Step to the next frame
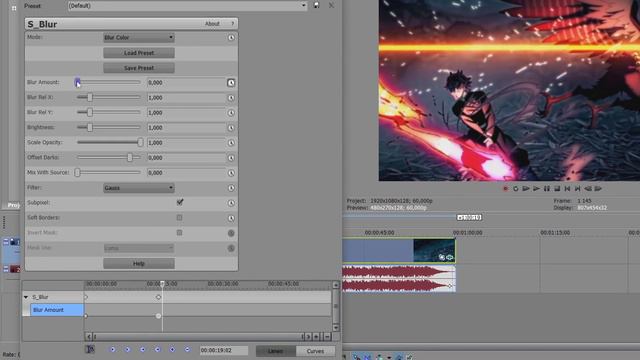Screen dimensions: 640x360 pos(598,189)
